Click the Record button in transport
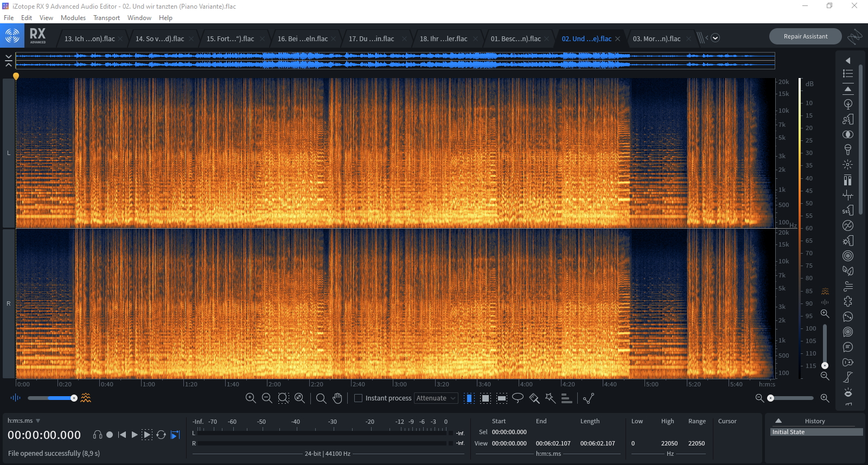The width and height of the screenshot is (868, 465). [x=110, y=435]
